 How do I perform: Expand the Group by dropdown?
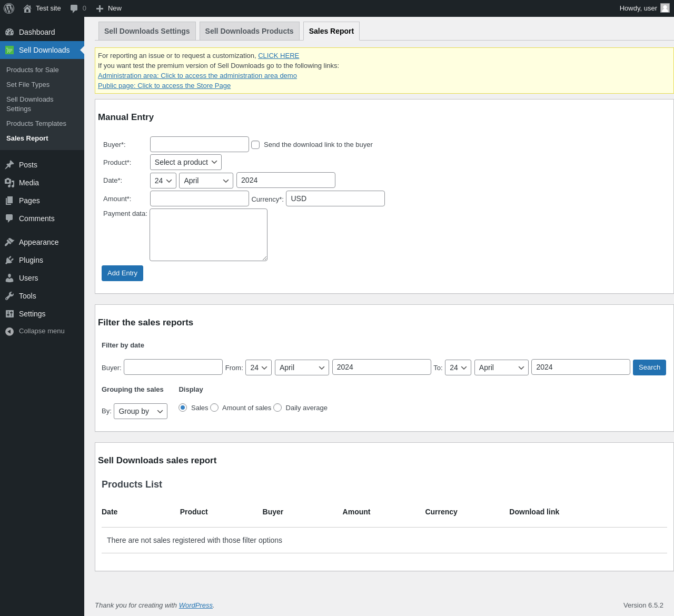click(141, 411)
